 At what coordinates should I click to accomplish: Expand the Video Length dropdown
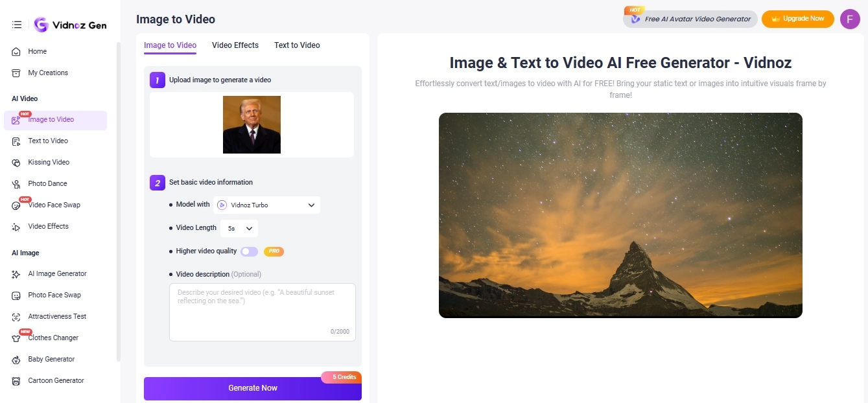[239, 228]
